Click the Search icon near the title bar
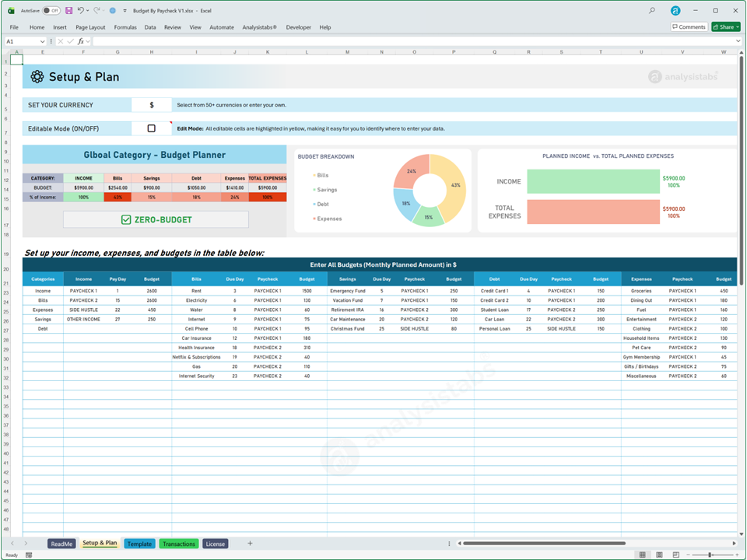 coord(651,10)
